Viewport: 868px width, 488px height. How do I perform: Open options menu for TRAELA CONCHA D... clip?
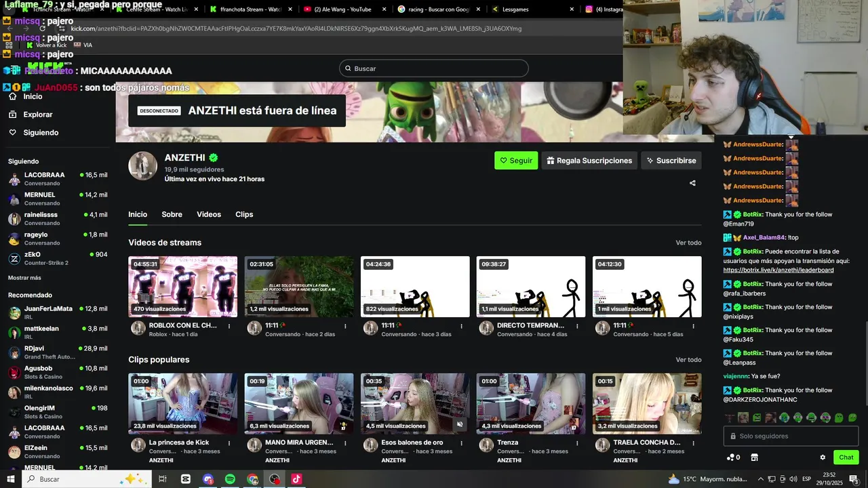pos(694,443)
